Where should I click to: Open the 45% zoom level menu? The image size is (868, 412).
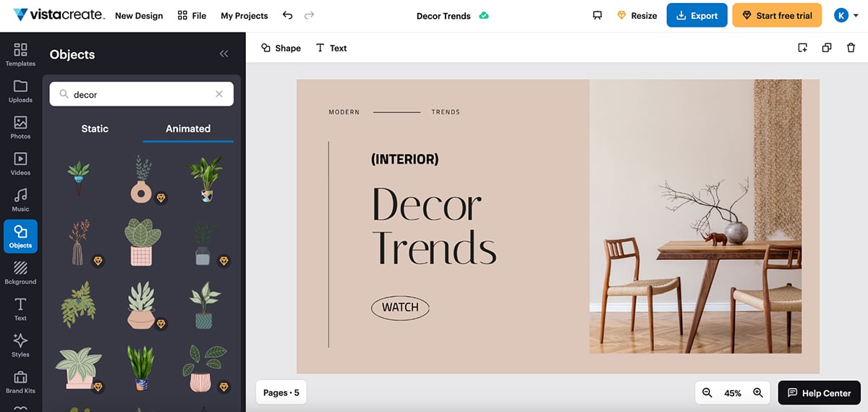tap(733, 393)
